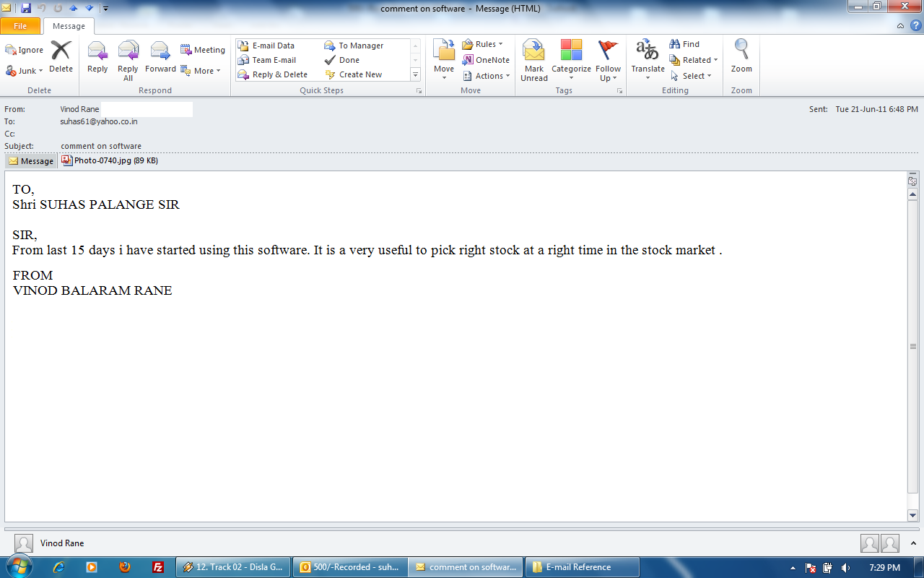Viewport: 924px width, 578px height.
Task: Go to next item arrow
Action: 90,8
